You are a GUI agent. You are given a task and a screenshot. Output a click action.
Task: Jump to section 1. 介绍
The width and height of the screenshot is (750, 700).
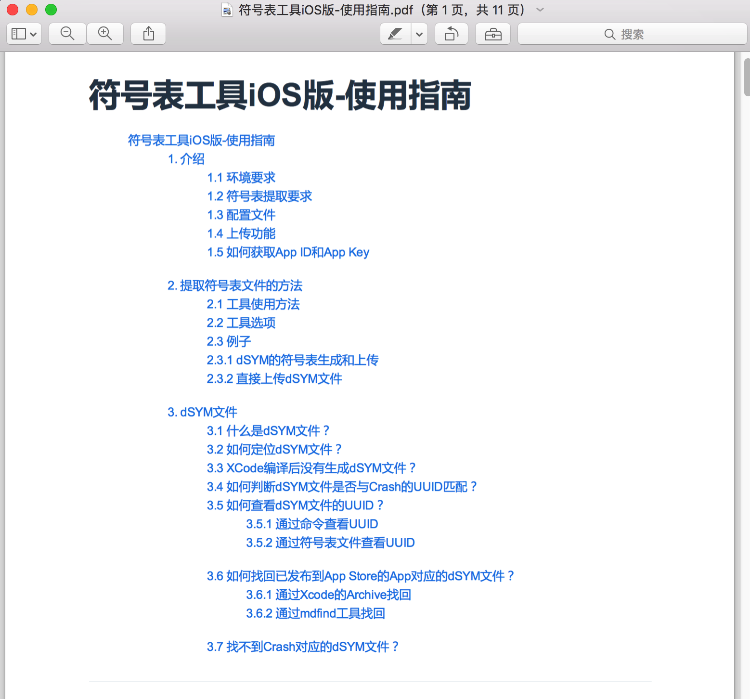click(x=186, y=159)
